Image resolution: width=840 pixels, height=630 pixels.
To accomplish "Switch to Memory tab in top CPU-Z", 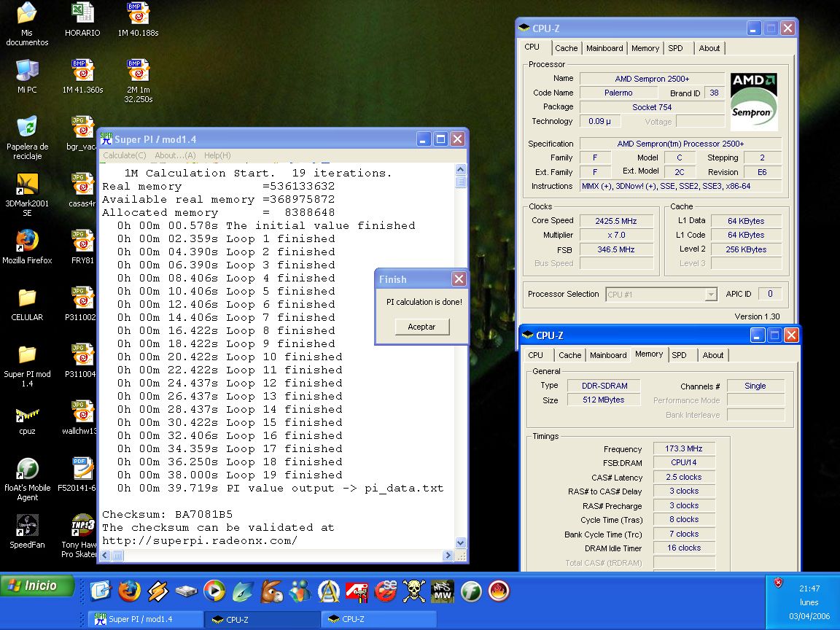I will 645,48.
